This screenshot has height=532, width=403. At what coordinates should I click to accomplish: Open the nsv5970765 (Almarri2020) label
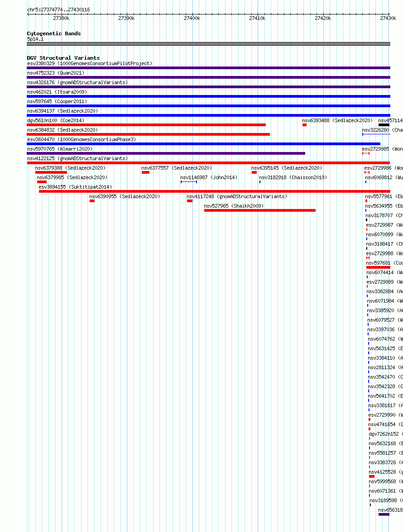point(60,149)
